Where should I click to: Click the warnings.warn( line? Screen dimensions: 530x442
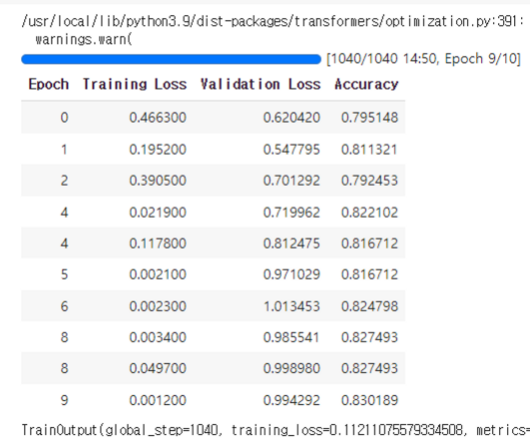(84, 40)
